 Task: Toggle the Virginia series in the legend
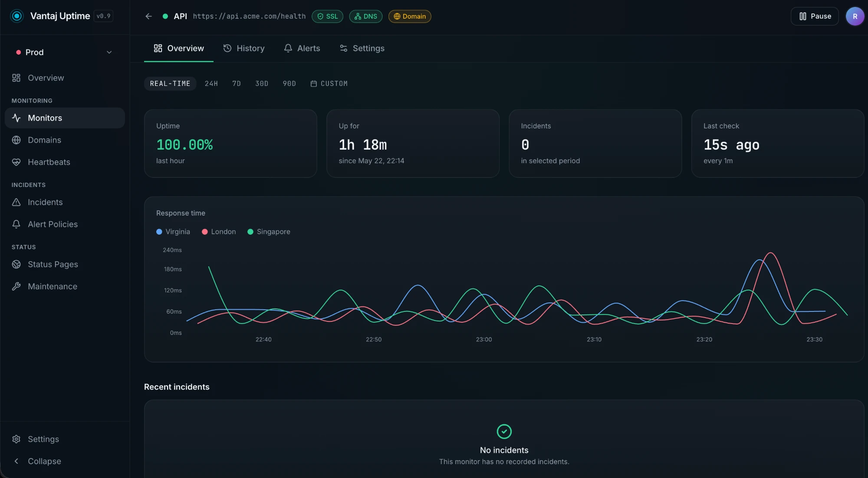(173, 232)
